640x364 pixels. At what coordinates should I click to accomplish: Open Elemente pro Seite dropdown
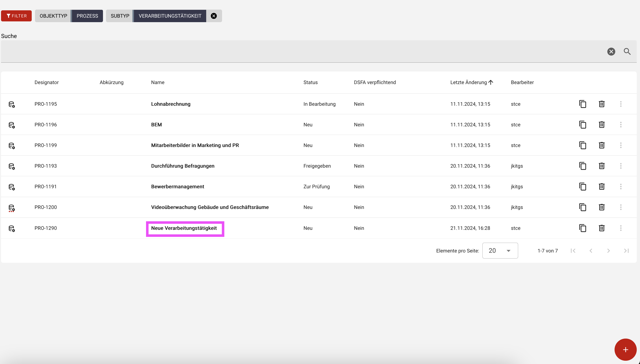500,251
